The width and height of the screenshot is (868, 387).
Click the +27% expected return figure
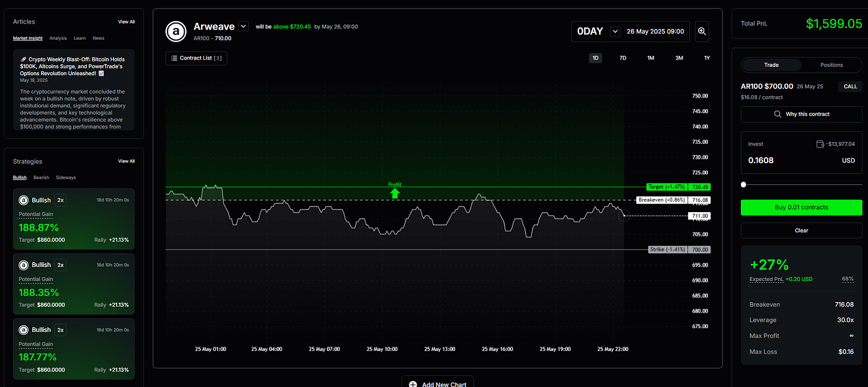point(769,265)
